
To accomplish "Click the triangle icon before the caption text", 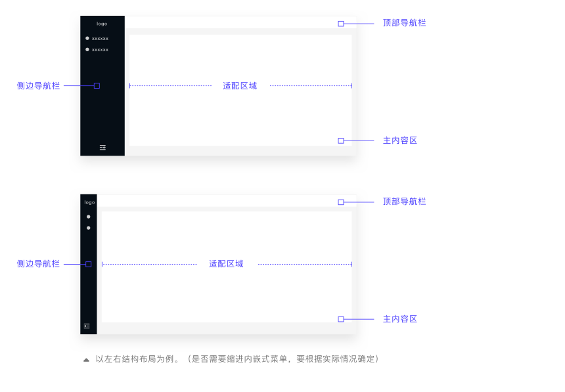I will pyautogui.click(x=86, y=360).
